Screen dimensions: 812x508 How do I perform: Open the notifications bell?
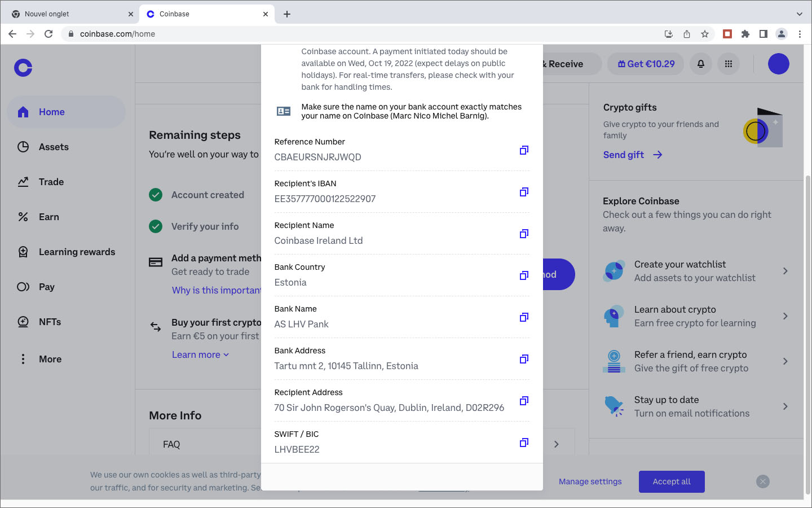701,64
